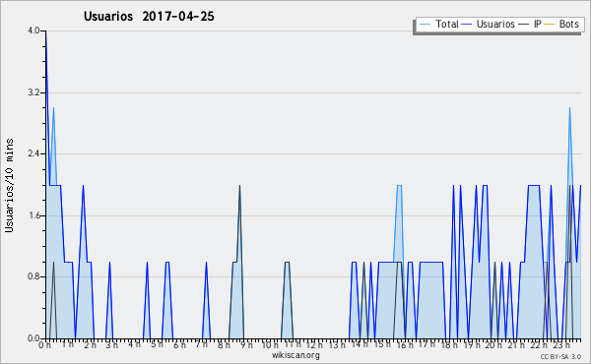Click the y-axis value 3.2
Viewport: 591px width, 364px height.
pos(33,92)
